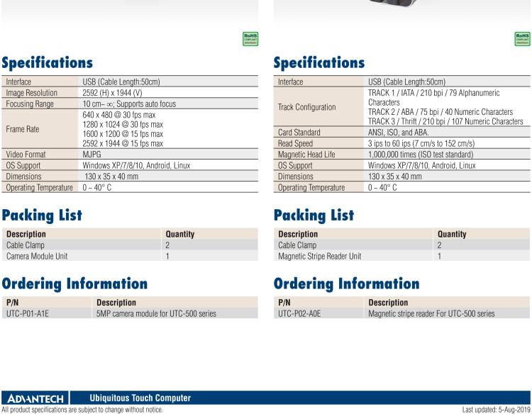
Task: Click the Focusing Range row label
Action: click(30, 104)
